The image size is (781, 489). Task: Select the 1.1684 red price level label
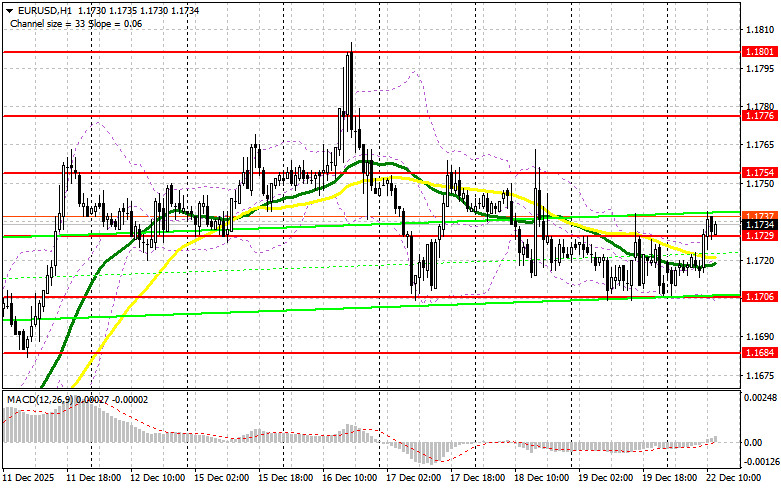pyautogui.click(x=760, y=353)
